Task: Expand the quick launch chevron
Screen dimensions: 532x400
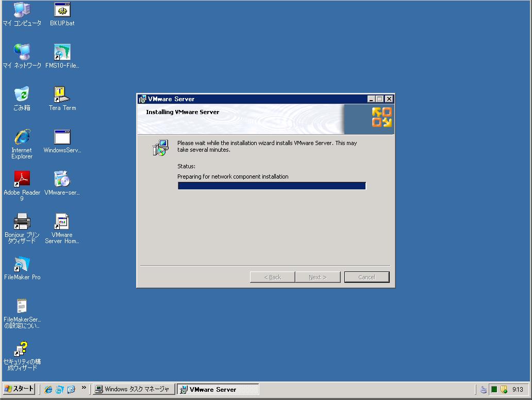Action: tap(84, 388)
